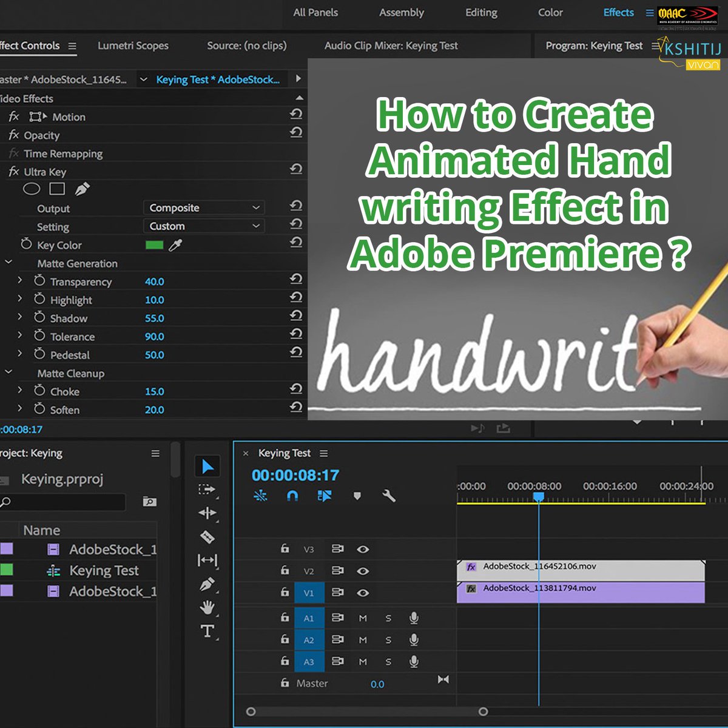Screen dimensions: 728x728
Task: Click the Master volume value 0.0
Action: [377, 684]
